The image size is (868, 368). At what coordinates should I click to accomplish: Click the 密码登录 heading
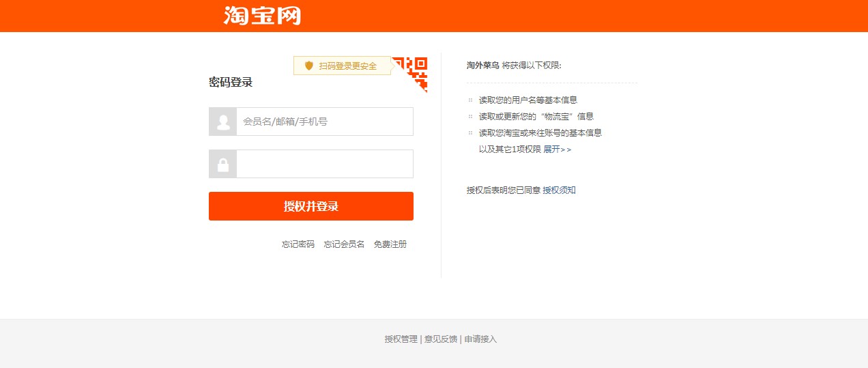click(231, 83)
